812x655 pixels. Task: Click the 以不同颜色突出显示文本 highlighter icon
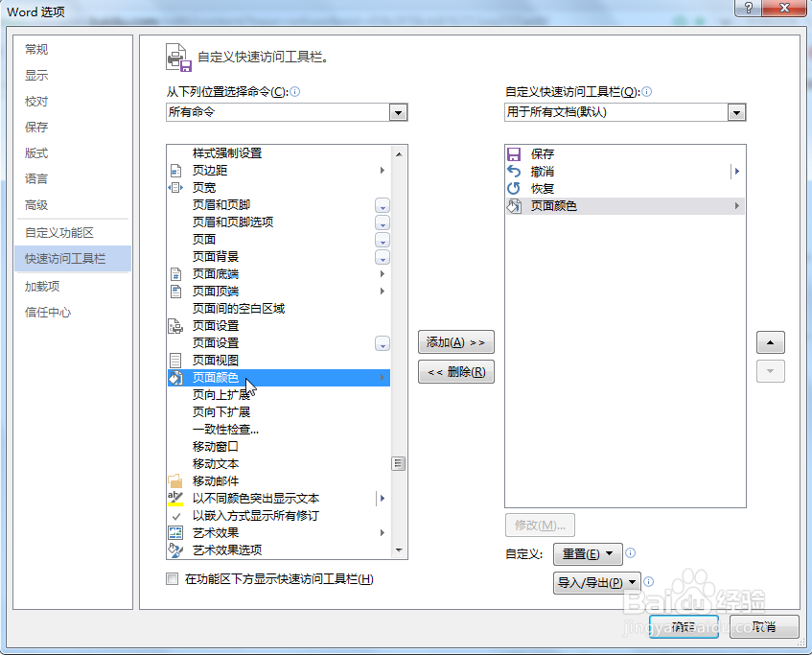176,498
